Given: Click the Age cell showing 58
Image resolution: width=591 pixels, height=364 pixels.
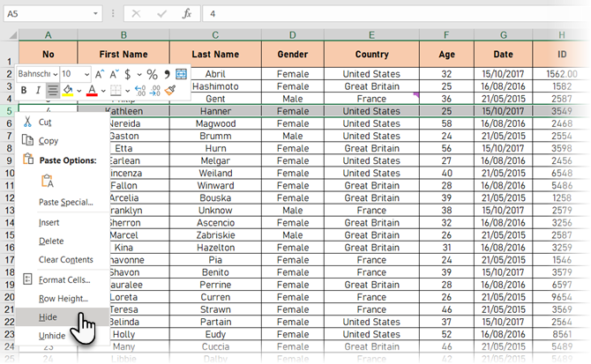Looking at the screenshot, I should (446, 123).
